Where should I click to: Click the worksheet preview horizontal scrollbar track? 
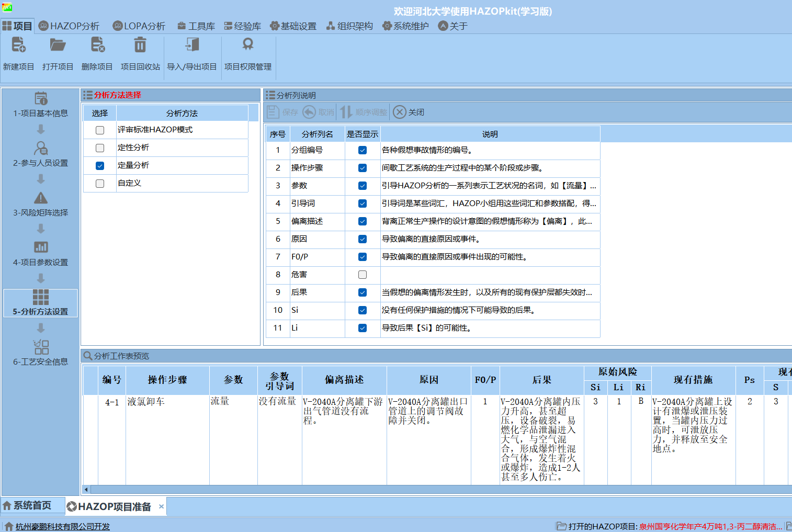click(x=441, y=490)
